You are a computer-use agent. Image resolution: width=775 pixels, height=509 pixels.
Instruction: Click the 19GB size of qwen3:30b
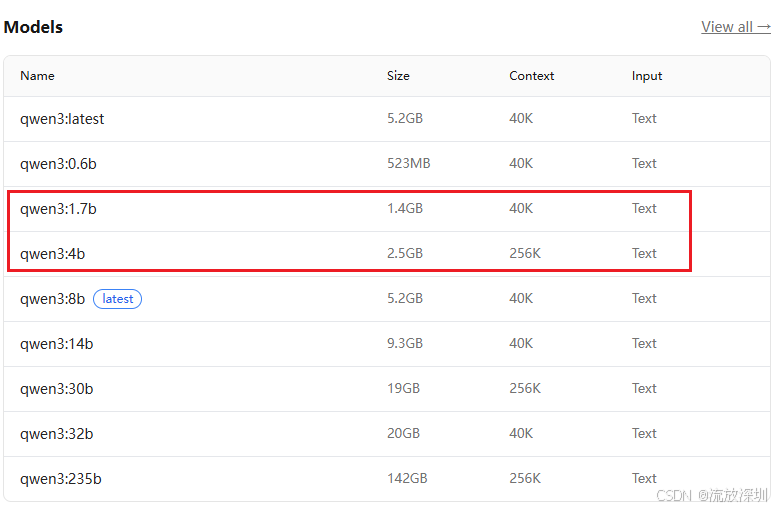pos(403,388)
